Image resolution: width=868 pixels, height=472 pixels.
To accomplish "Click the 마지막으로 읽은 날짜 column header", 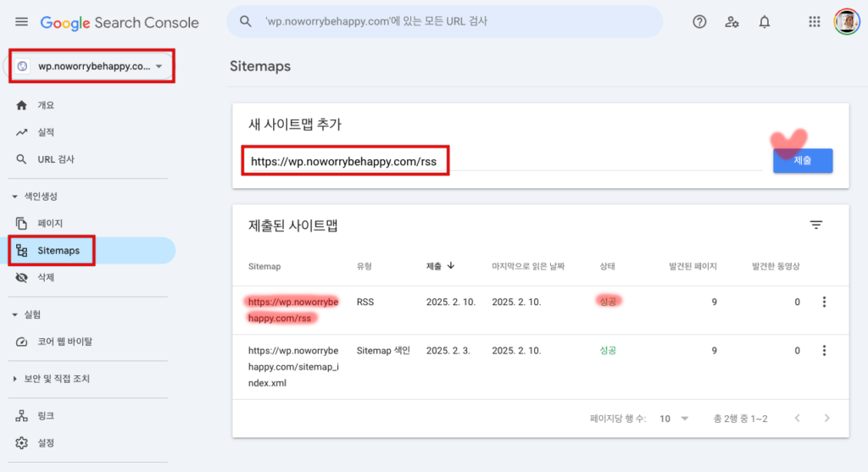I will pyautogui.click(x=528, y=267).
